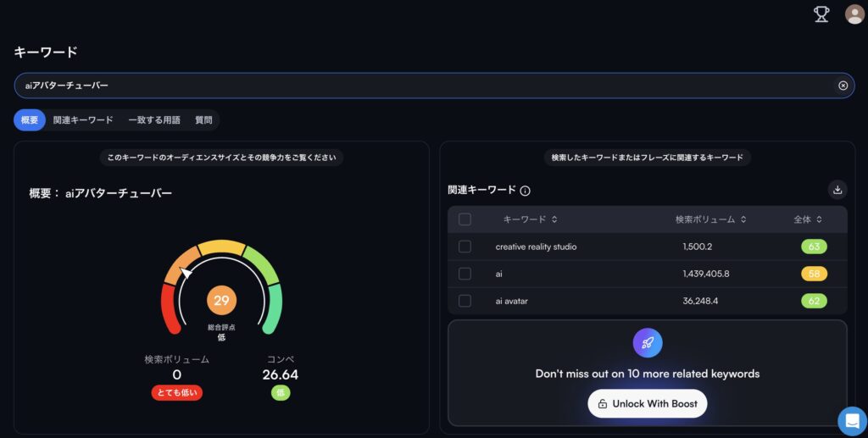Check the ai avatar row checkbox

click(x=465, y=301)
